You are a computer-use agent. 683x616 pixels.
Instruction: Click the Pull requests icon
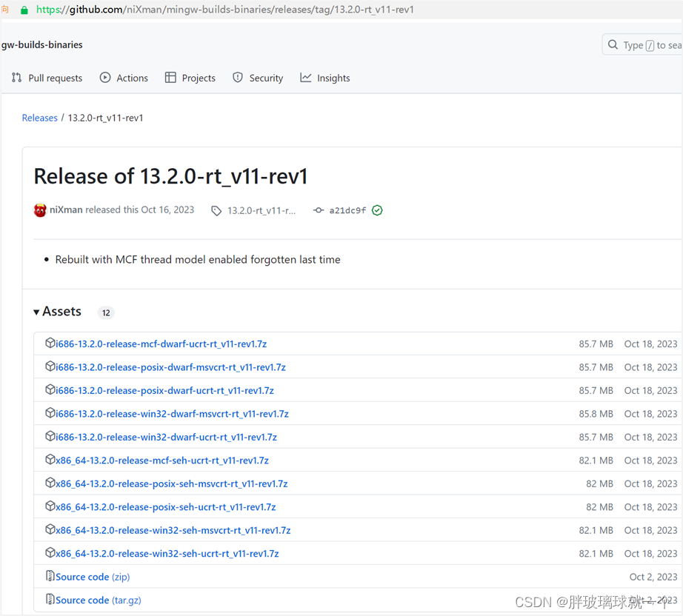[x=16, y=78]
